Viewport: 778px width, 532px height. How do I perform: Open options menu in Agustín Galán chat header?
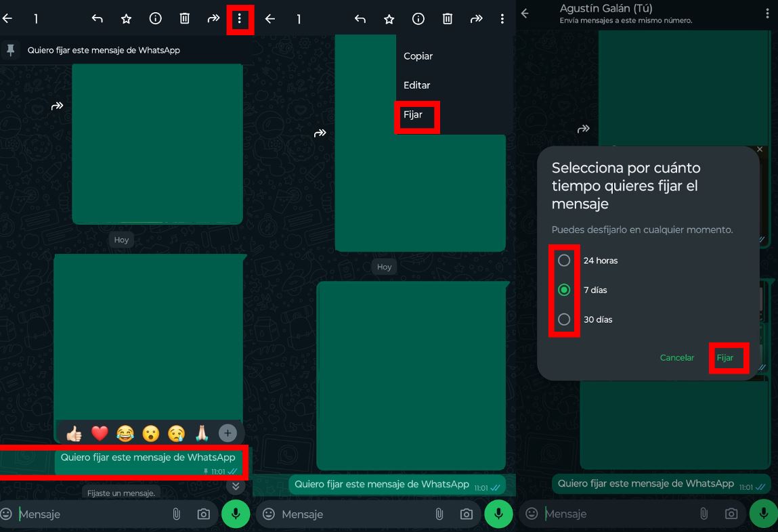[767, 14]
